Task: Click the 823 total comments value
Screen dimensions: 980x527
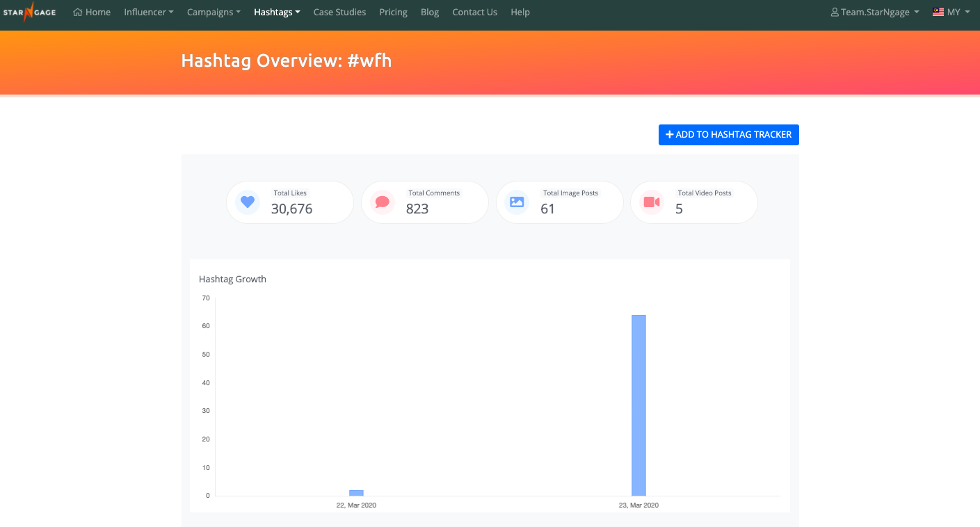Action: [x=417, y=209]
